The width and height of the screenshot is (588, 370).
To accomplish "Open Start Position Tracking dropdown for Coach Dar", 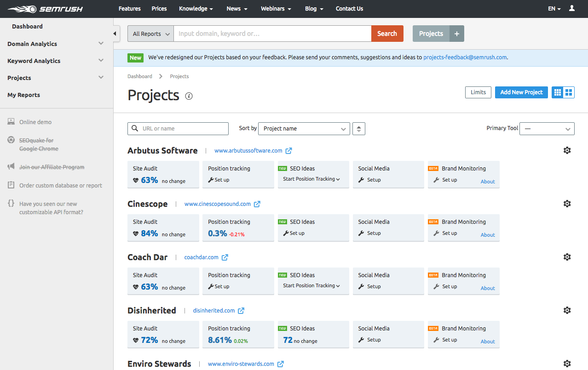I will pyautogui.click(x=311, y=286).
